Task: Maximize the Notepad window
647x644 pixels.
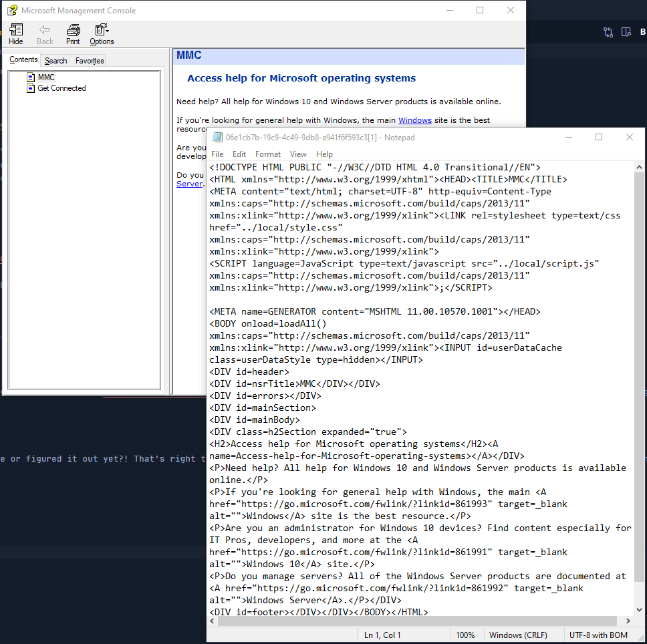Action: (599, 138)
